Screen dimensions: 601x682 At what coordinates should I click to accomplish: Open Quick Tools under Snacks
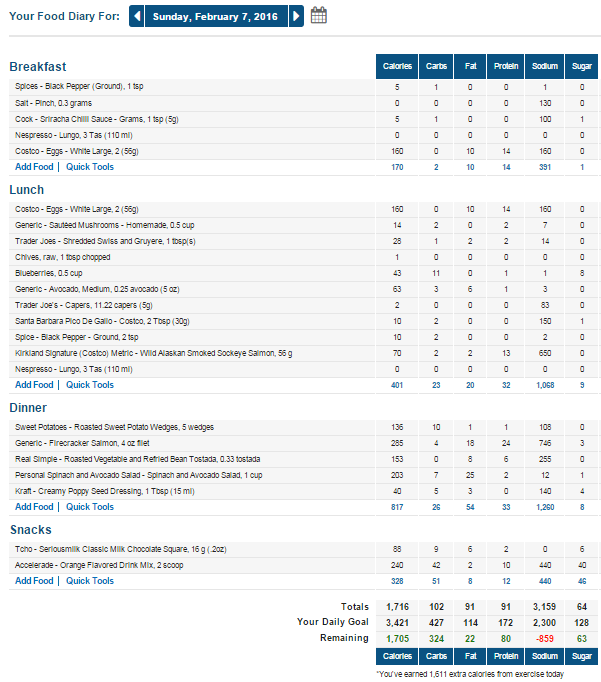[x=90, y=580]
